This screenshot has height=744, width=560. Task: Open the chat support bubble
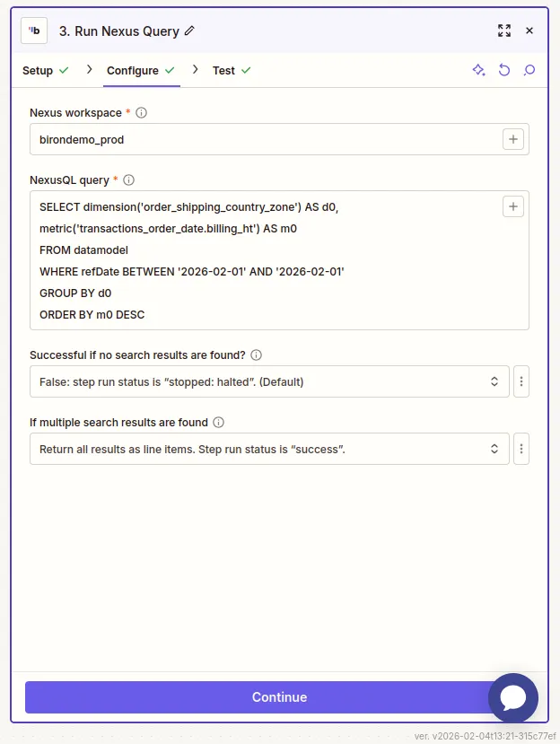pos(513,697)
